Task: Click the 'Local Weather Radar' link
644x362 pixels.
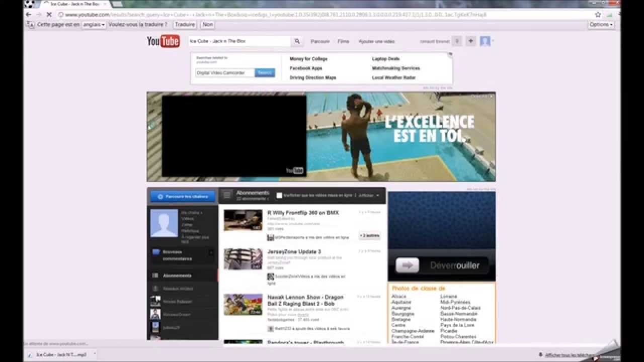Action: [394, 78]
